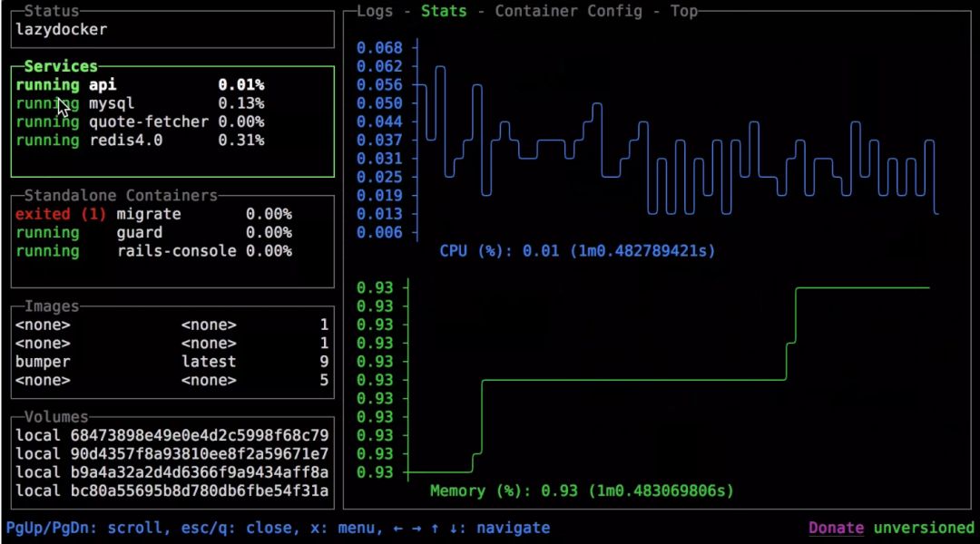Focus the Standalone Containers panel title
This screenshot has height=544, width=980.
(121, 196)
